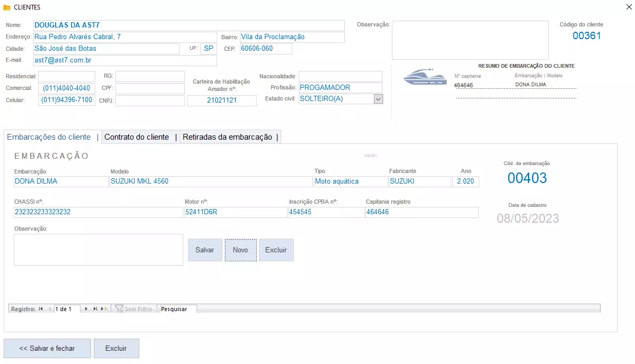The height and width of the screenshot is (364, 635).
Task: Click Excluir button beside Novo
Action: [276, 250]
